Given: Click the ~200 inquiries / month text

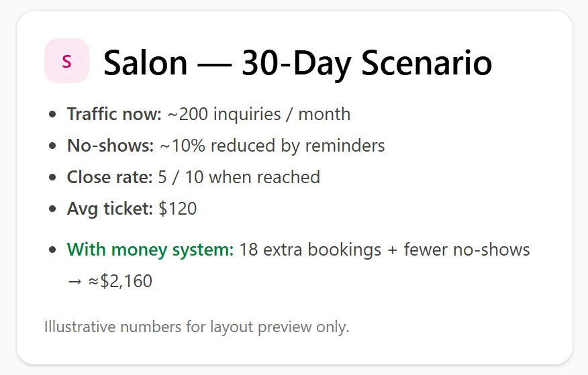Looking at the screenshot, I should click(x=259, y=114).
